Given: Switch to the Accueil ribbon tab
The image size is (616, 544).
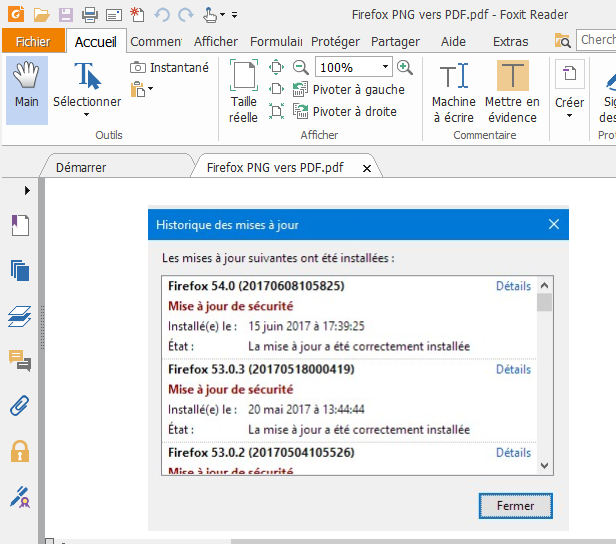Looking at the screenshot, I should (x=95, y=42).
